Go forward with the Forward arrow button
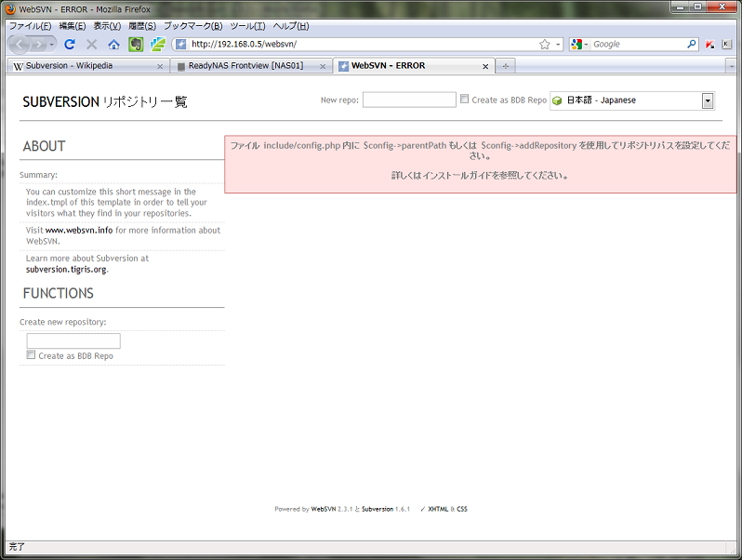Viewport: 742px width, 560px height. pos(39,45)
